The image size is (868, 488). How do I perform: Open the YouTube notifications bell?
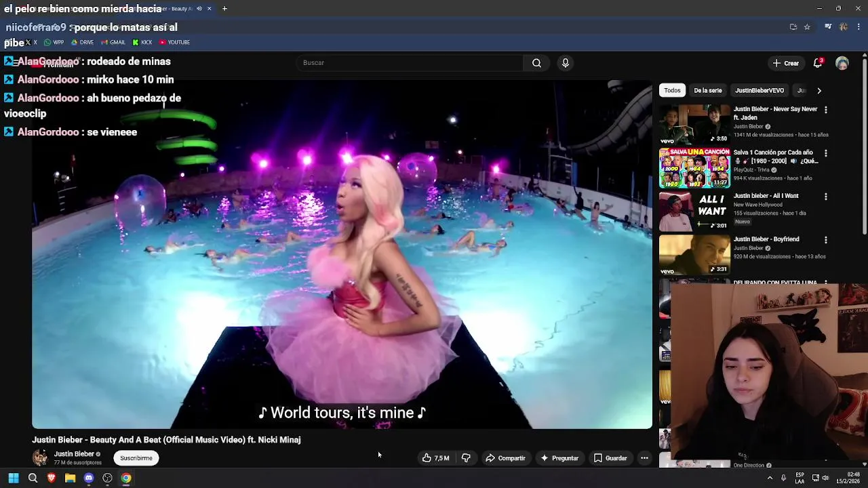818,63
